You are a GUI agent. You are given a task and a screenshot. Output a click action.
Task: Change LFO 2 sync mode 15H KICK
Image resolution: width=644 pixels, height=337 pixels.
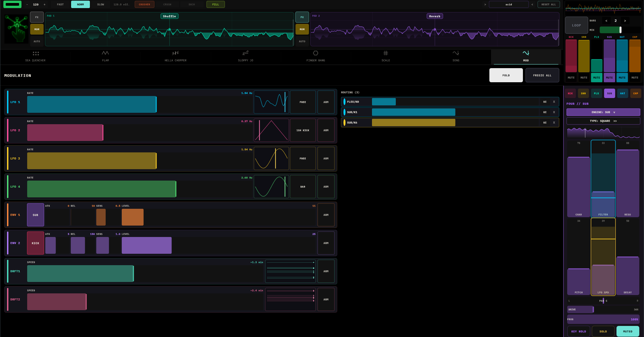coord(303,130)
